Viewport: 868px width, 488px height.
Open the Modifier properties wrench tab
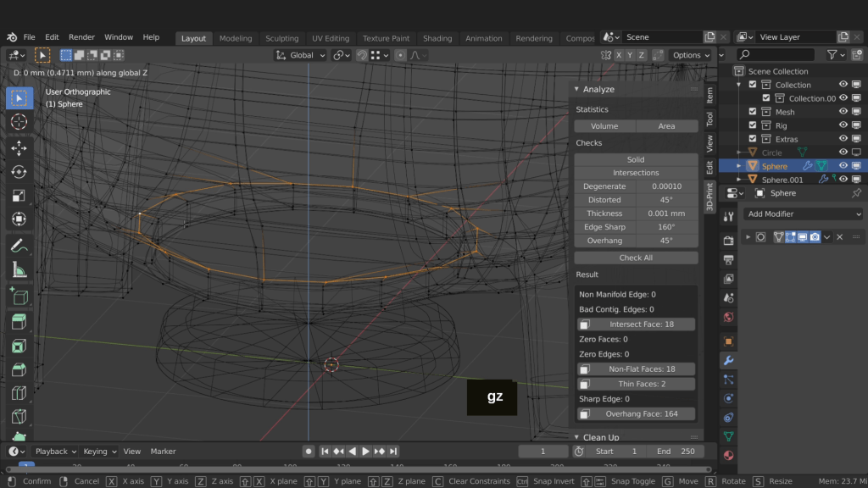coord(728,360)
